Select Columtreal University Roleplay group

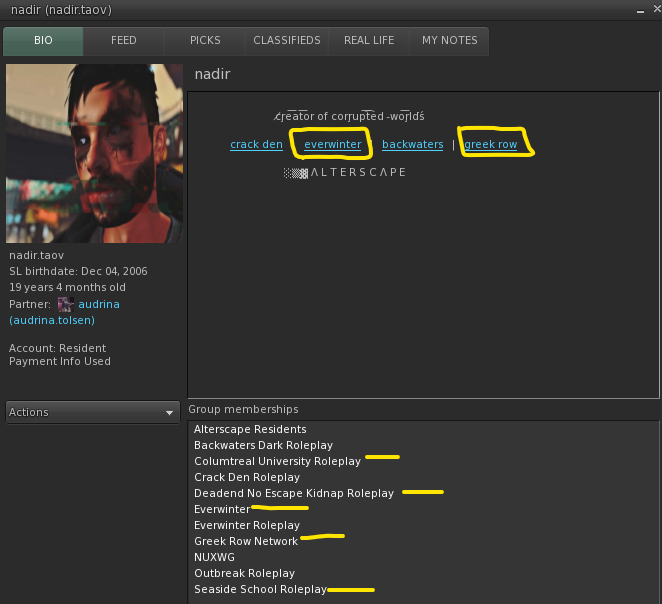pyautogui.click(x=277, y=461)
